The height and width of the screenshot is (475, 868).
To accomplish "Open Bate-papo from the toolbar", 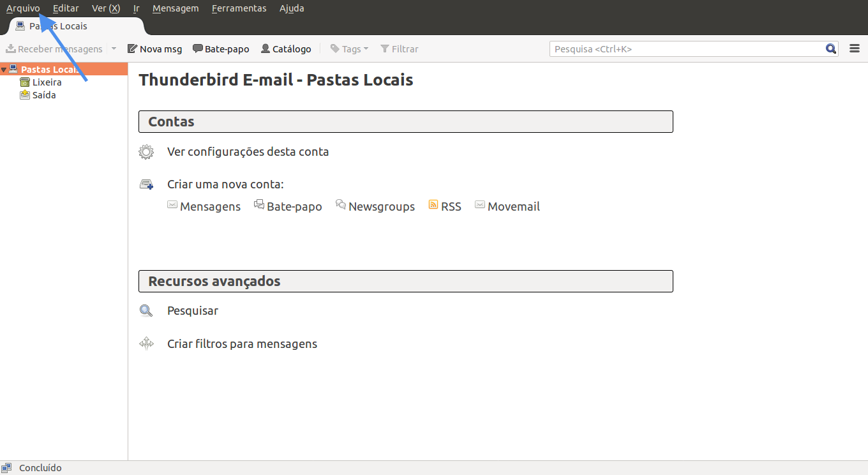I will coord(221,49).
